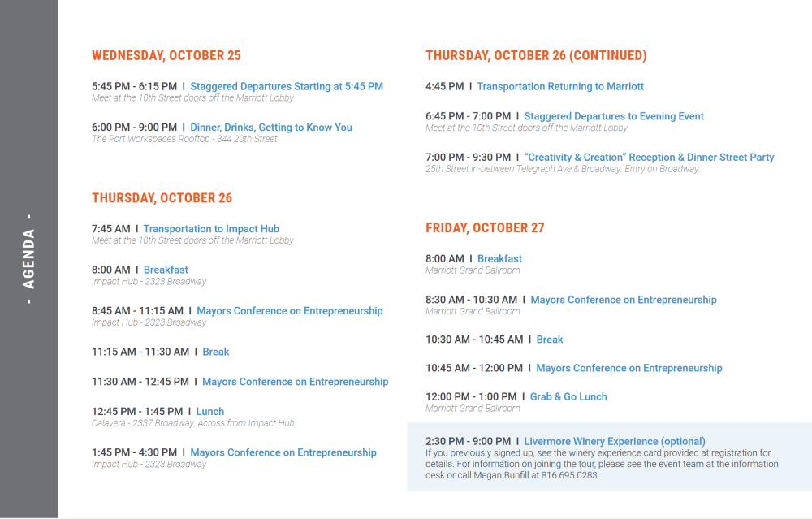Select the 11:15 AM Break entry
The image size is (812, 519).
point(215,352)
